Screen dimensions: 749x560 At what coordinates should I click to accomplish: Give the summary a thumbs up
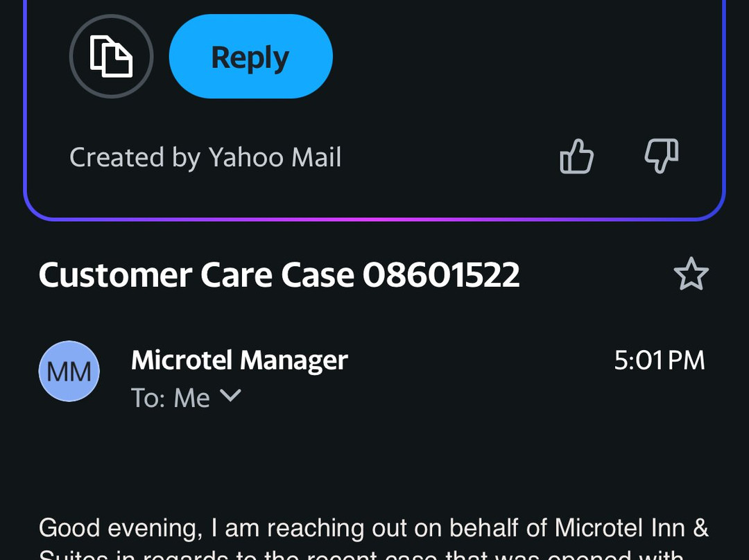point(576,156)
